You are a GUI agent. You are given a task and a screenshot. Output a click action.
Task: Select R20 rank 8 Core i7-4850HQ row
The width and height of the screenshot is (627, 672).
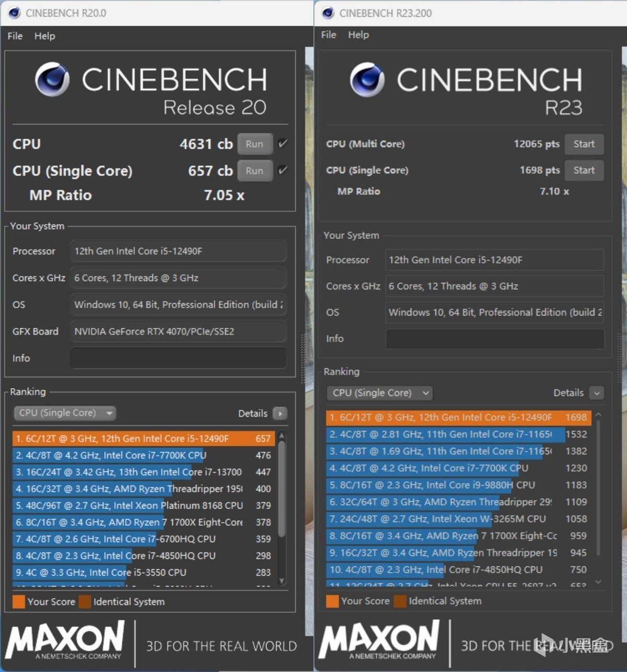tap(143, 555)
